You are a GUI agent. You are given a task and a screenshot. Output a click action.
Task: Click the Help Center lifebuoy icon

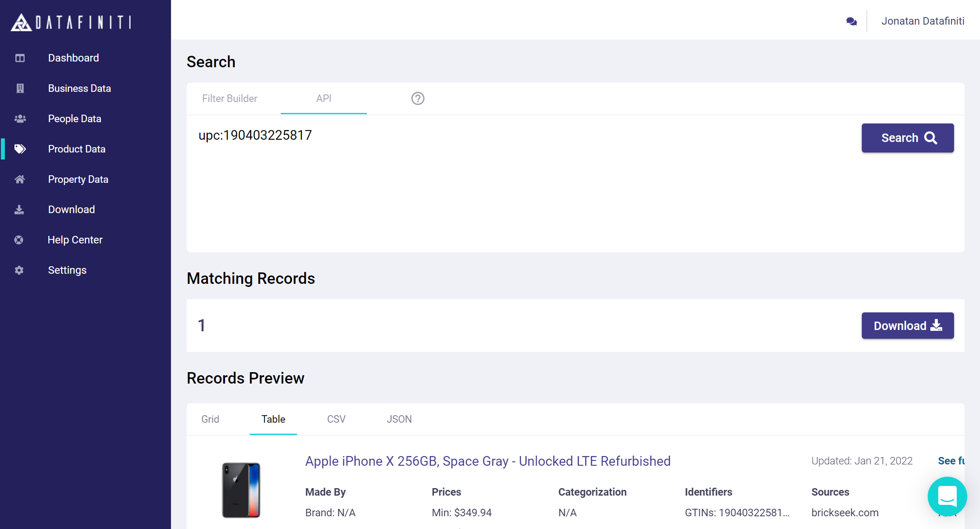click(x=19, y=240)
